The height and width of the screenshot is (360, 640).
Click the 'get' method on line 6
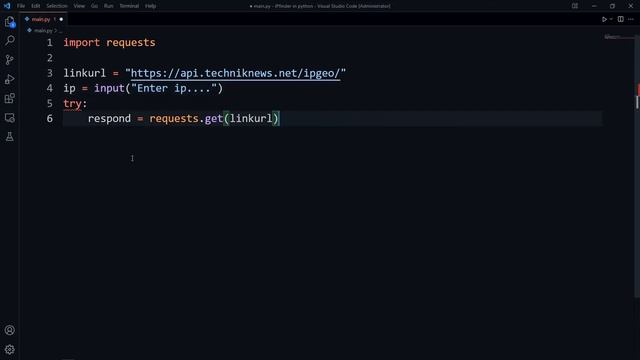[213, 118]
